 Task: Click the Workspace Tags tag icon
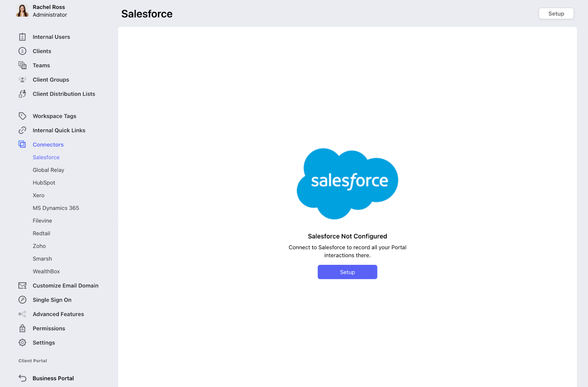coord(22,116)
